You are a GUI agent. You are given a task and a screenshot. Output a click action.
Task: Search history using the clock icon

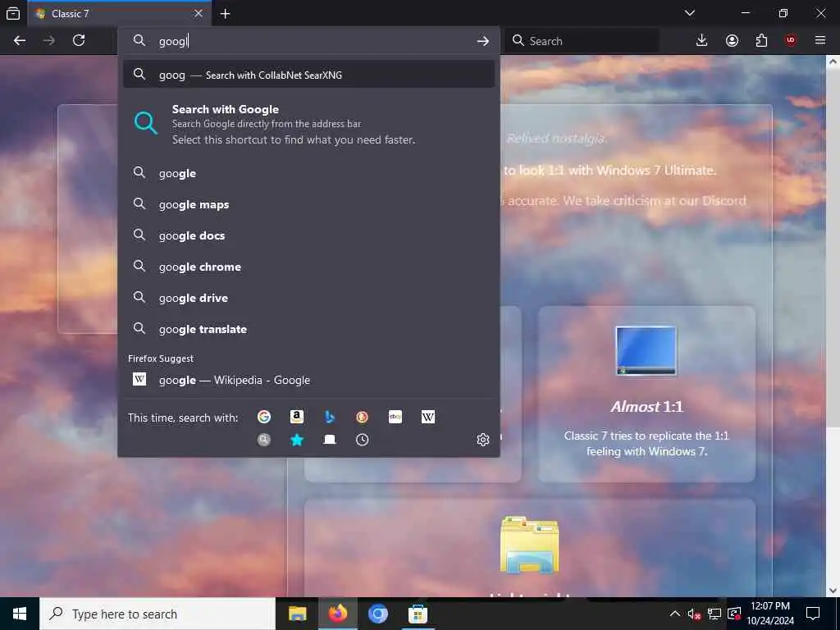click(x=362, y=440)
